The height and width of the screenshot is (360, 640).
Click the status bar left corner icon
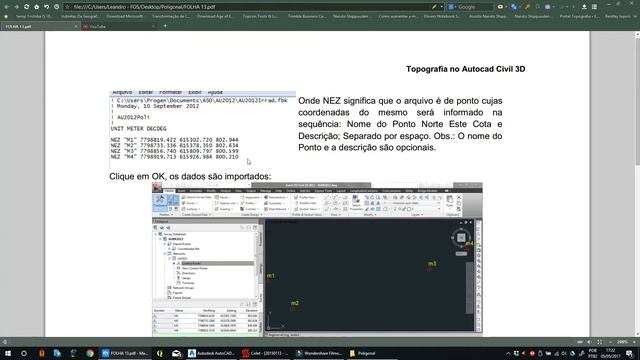coord(4,342)
